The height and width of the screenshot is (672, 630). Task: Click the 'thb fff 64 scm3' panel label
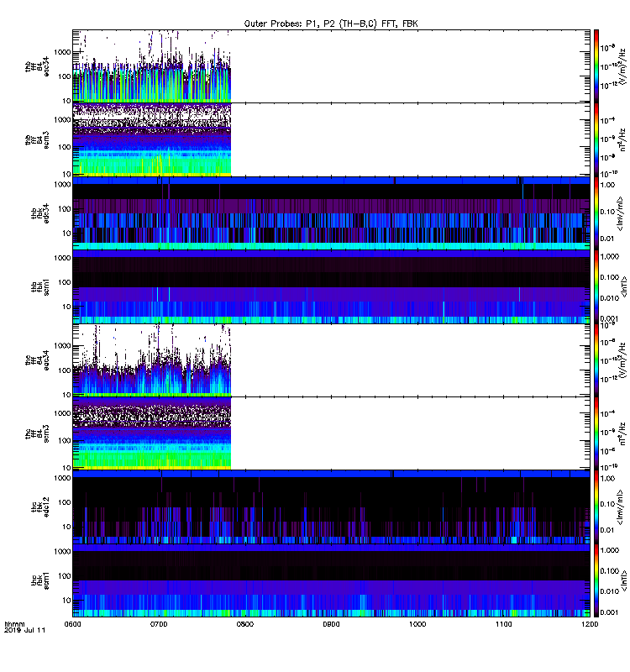[37, 140]
